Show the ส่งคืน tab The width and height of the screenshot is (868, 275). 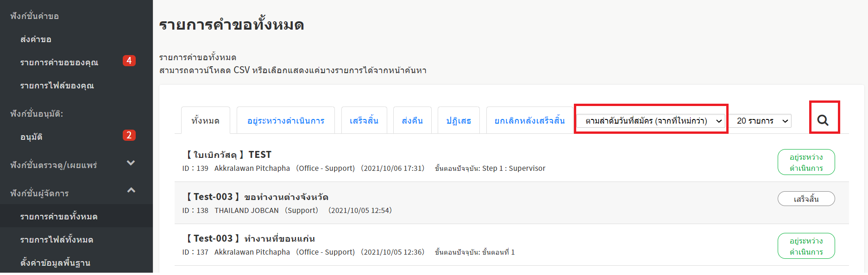pos(412,121)
